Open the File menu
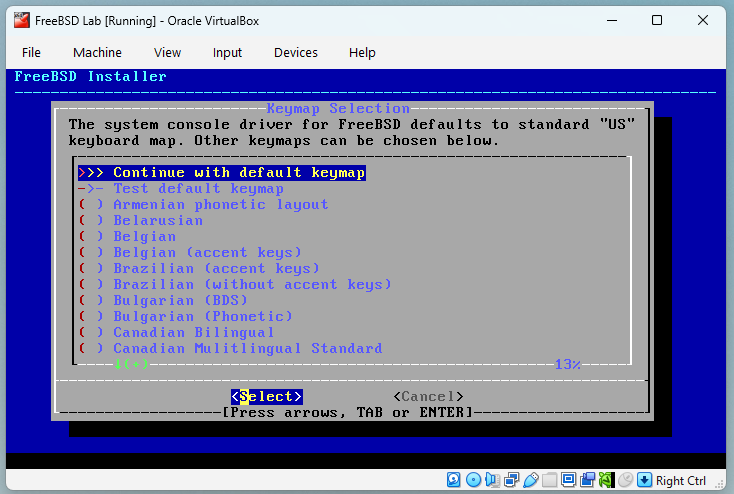 31,52
